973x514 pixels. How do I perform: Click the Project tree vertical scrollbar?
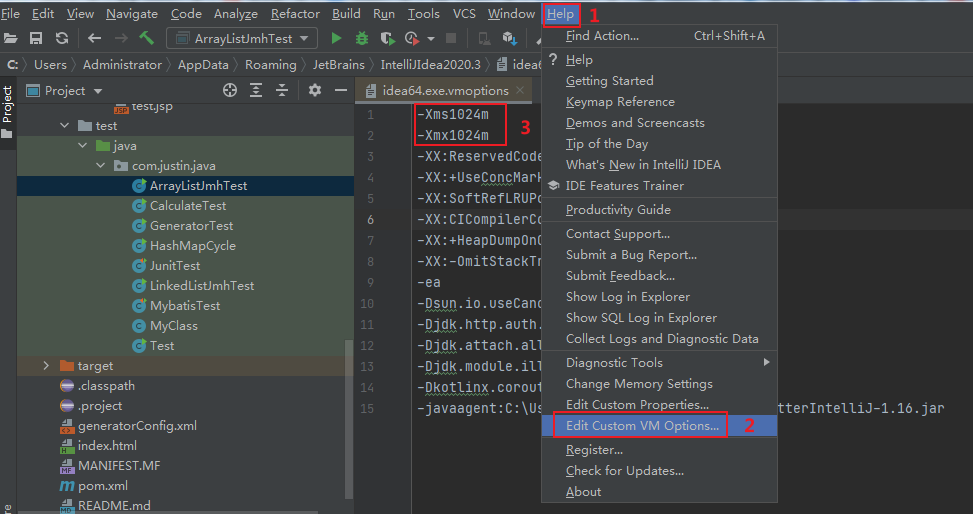click(349, 419)
